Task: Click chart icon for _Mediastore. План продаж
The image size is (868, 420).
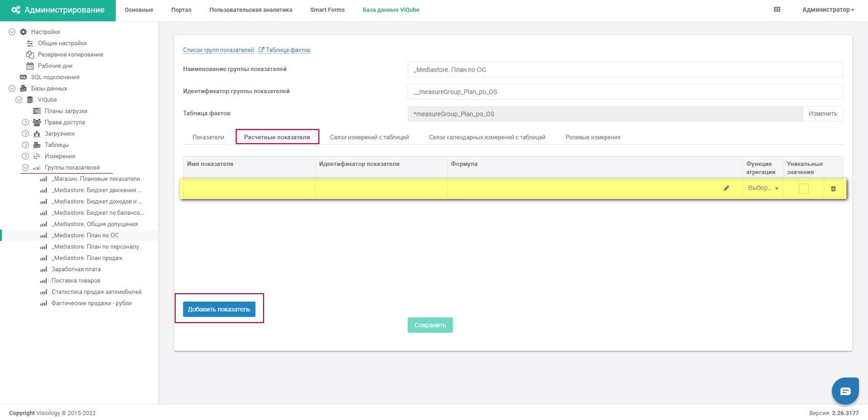Action: tap(44, 258)
